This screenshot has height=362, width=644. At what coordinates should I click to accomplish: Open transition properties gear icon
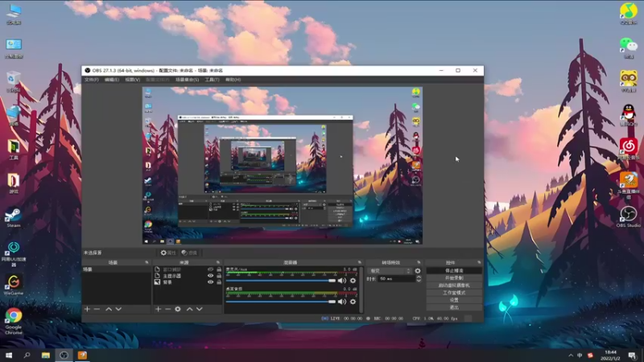pos(418,271)
